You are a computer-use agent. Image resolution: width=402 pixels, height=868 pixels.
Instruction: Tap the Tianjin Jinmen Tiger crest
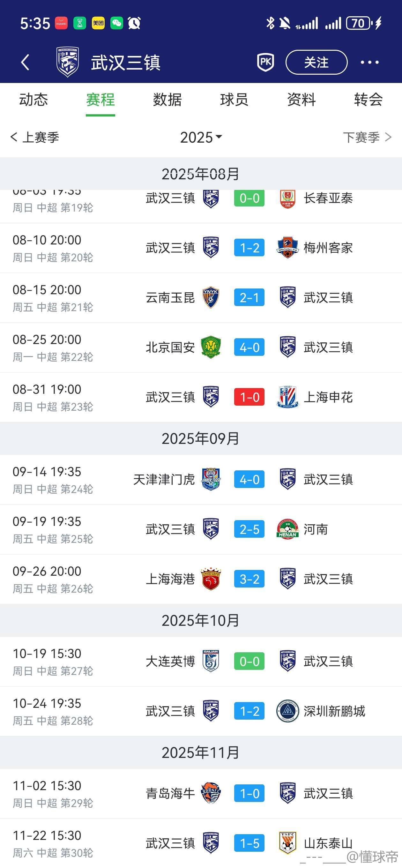(211, 480)
